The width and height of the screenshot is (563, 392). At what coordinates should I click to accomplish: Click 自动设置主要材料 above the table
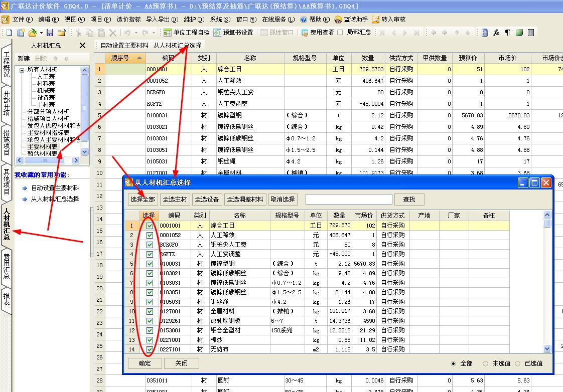[x=124, y=46]
